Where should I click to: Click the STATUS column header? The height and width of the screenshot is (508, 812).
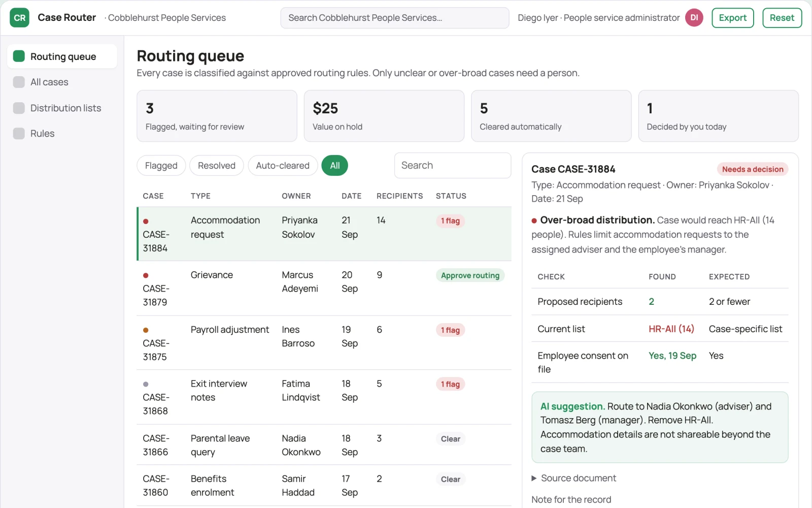pyautogui.click(x=451, y=196)
